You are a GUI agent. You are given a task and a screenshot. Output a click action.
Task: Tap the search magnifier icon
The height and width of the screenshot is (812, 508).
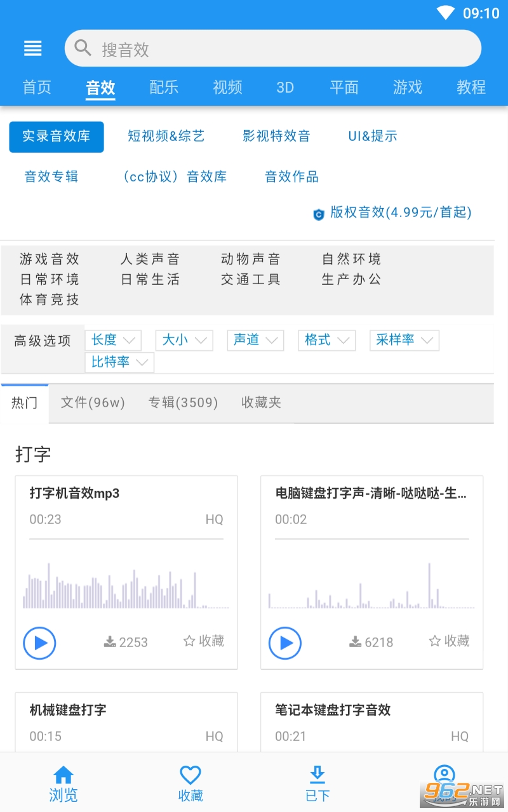coord(83,48)
